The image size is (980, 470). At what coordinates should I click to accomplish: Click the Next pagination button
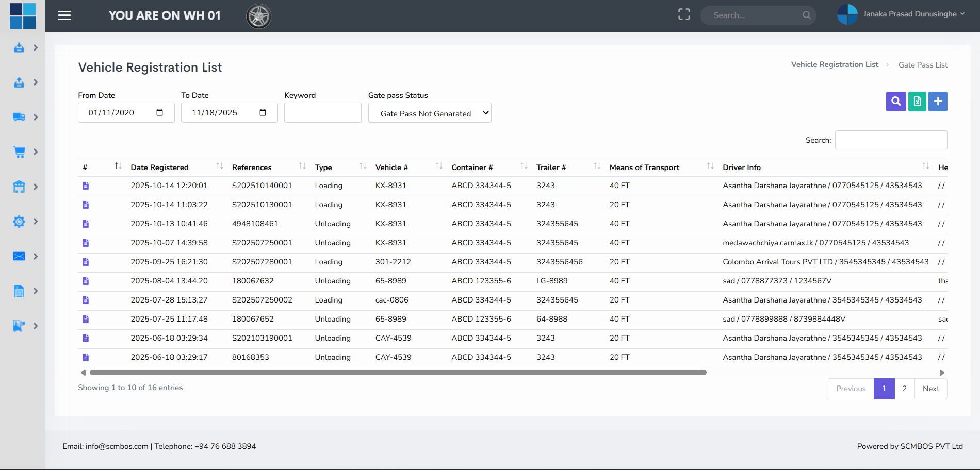tap(930, 389)
